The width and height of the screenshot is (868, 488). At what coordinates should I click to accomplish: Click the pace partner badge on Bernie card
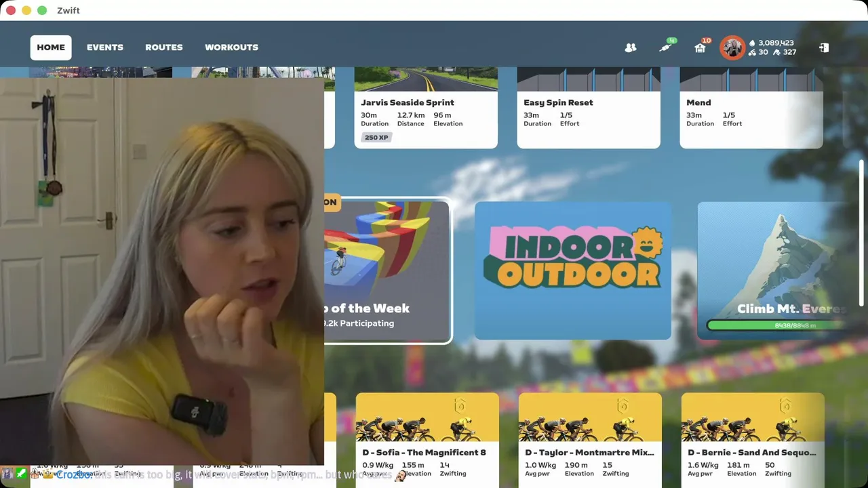point(785,406)
